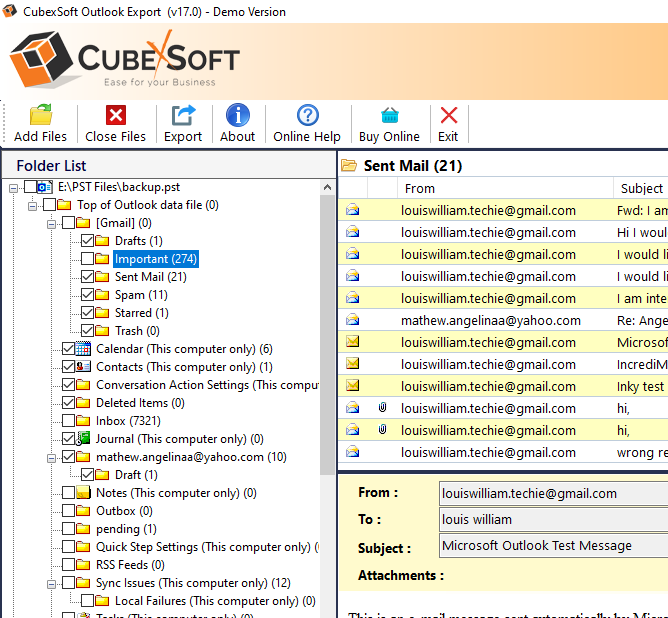Image resolution: width=668 pixels, height=618 pixels.
Task: Click the mail icon of wrong re row
Action: coord(352,451)
